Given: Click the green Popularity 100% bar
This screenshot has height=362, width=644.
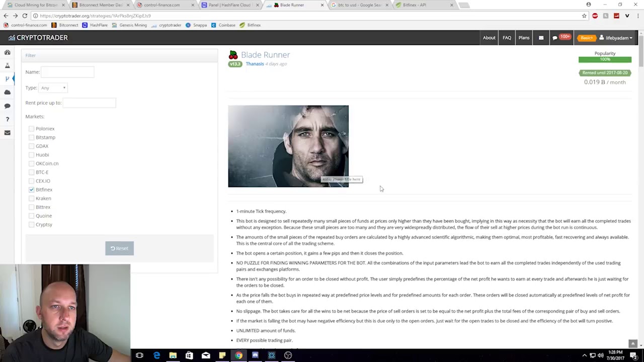Looking at the screenshot, I should pyautogui.click(x=605, y=59).
